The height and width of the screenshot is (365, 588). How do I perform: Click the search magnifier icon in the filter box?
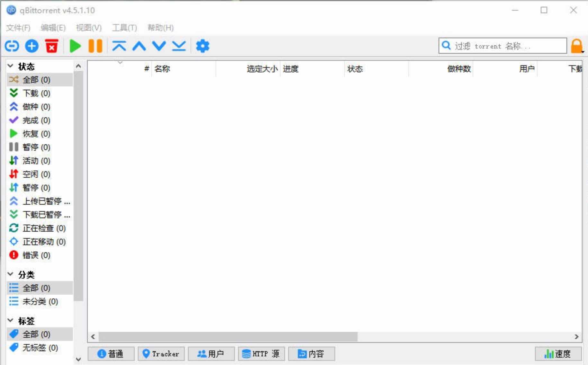pyautogui.click(x=446, y=45)
